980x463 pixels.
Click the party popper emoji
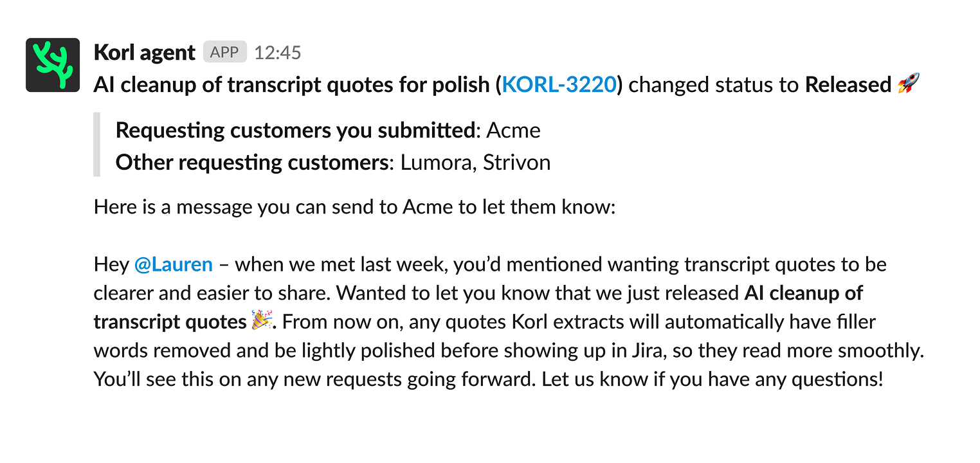pos(260,321)
